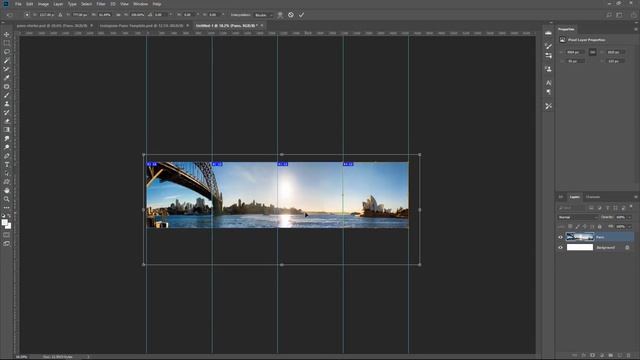640x360 pixels.
Task: Open the Window menu
Action: tap(141, 4)
